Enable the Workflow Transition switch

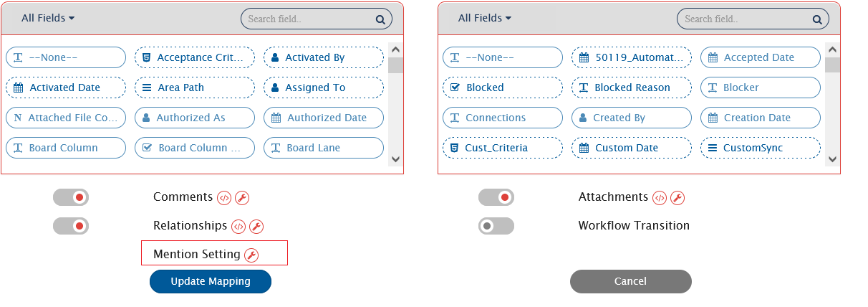(x=496, y=226)
